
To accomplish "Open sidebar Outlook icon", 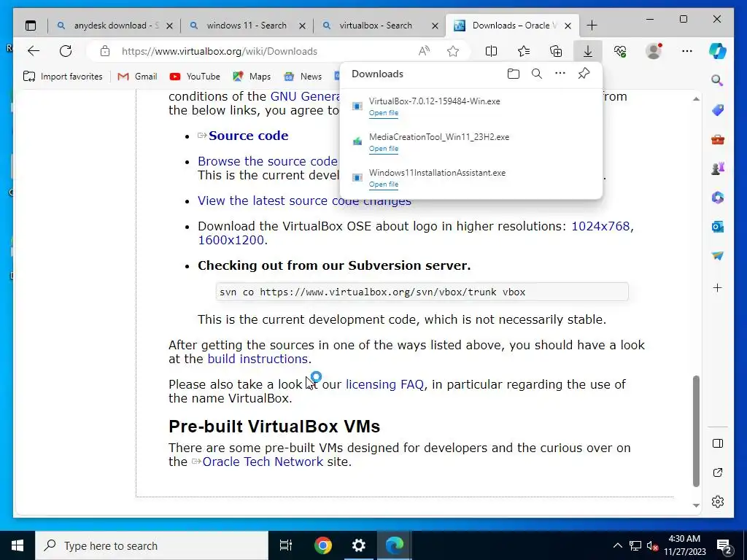I will pyautogui.click(x=718, y=227).
